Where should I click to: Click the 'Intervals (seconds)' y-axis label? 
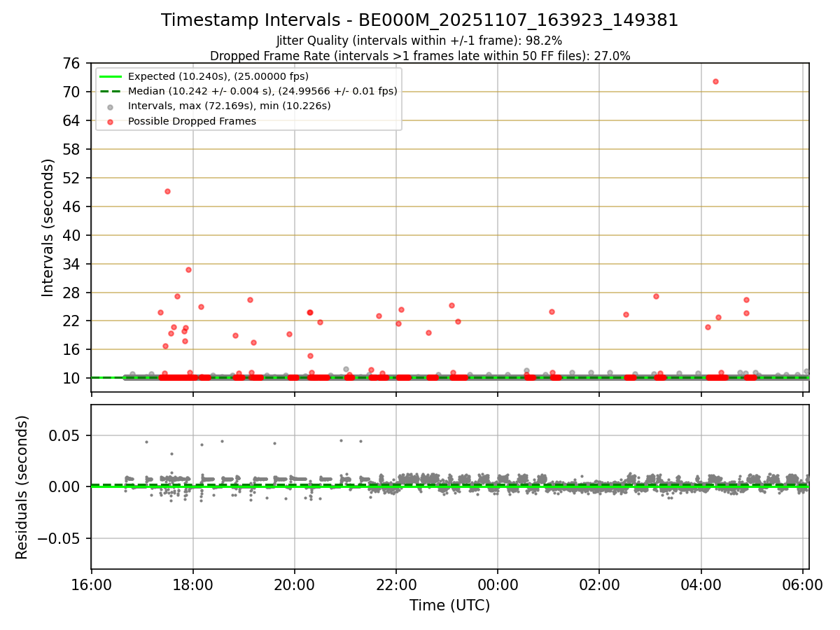(x=48, y=227)
